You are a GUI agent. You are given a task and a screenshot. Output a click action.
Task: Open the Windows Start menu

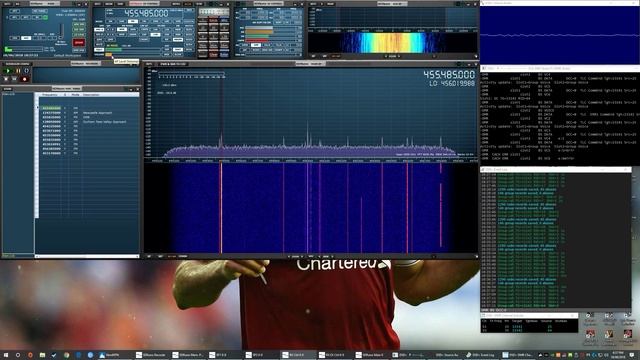point(6,355)
